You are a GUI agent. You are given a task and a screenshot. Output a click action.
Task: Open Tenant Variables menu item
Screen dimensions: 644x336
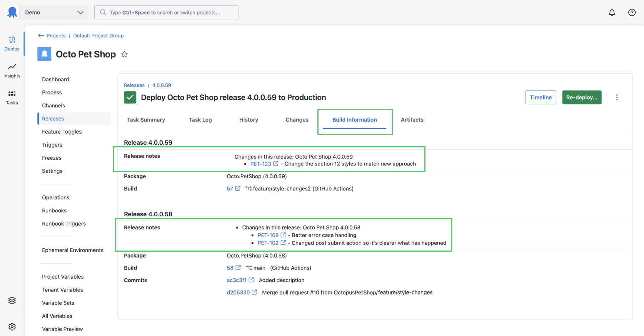[62, 290]
